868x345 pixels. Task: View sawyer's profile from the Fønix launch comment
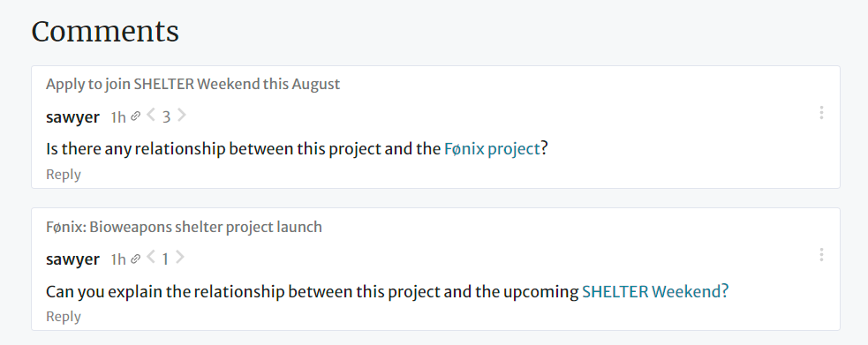[72, 259]
